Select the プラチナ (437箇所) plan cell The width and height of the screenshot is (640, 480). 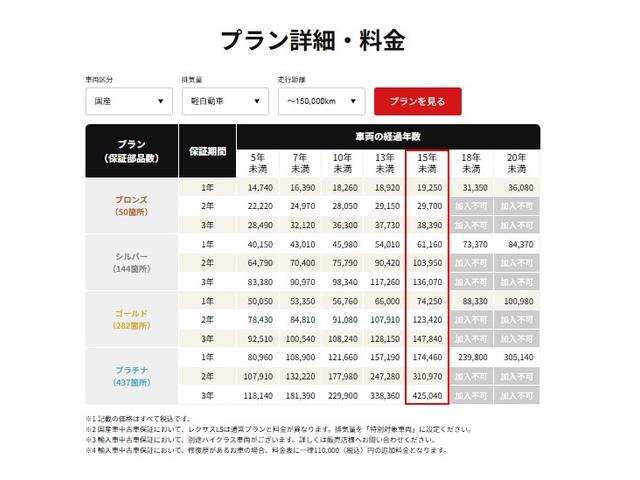pos(132,375)
